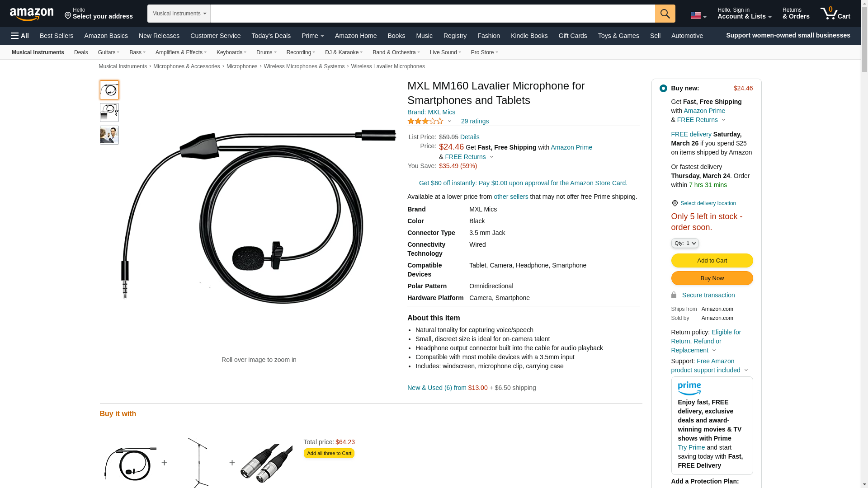
Task: Go to Best Sellers menu item
Action: 57,36
